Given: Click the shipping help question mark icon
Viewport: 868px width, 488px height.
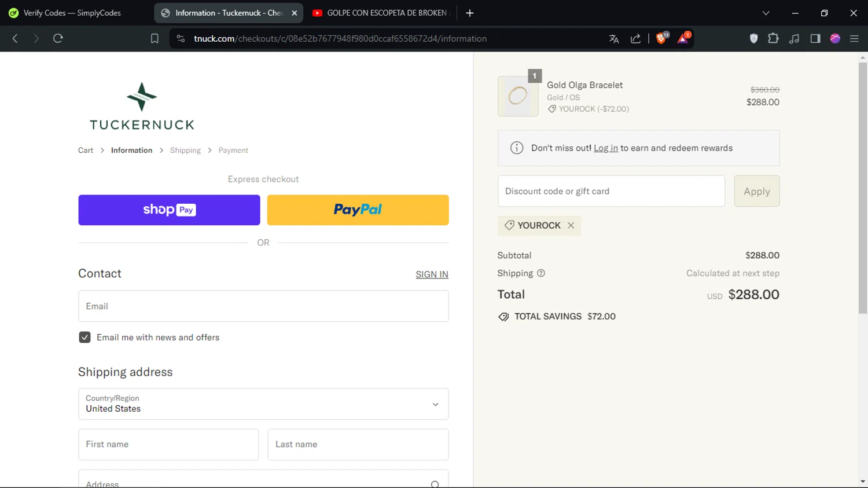Looking at the screenshot, I should tap(541, 273).
